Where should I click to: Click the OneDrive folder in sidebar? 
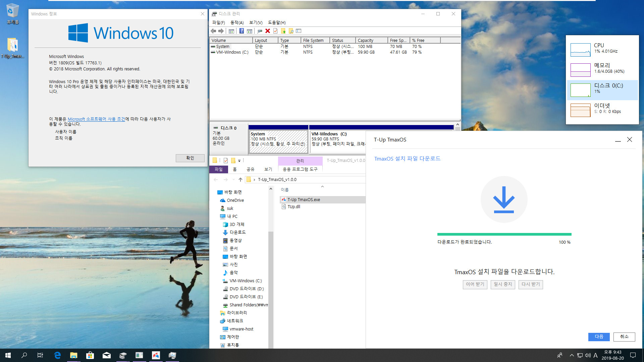coord(235,200)
